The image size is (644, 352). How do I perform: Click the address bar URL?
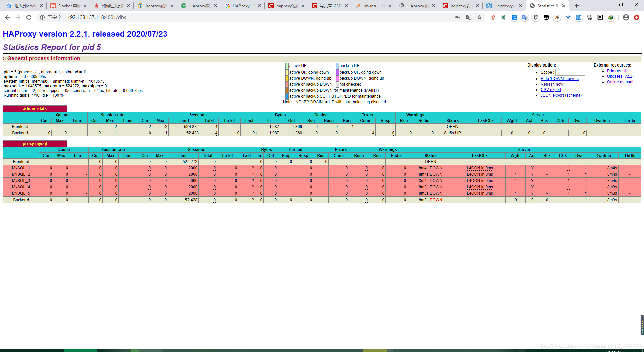click(97, 17)
